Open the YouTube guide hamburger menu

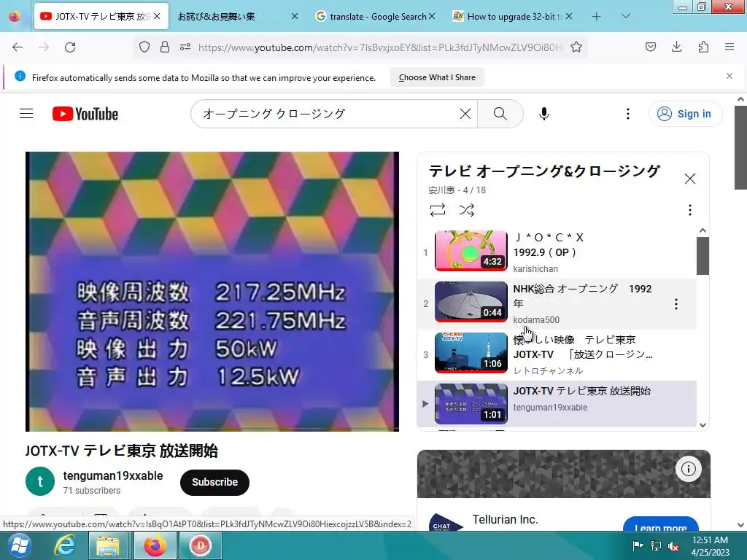pyautogui.click(x=26, y=114)
